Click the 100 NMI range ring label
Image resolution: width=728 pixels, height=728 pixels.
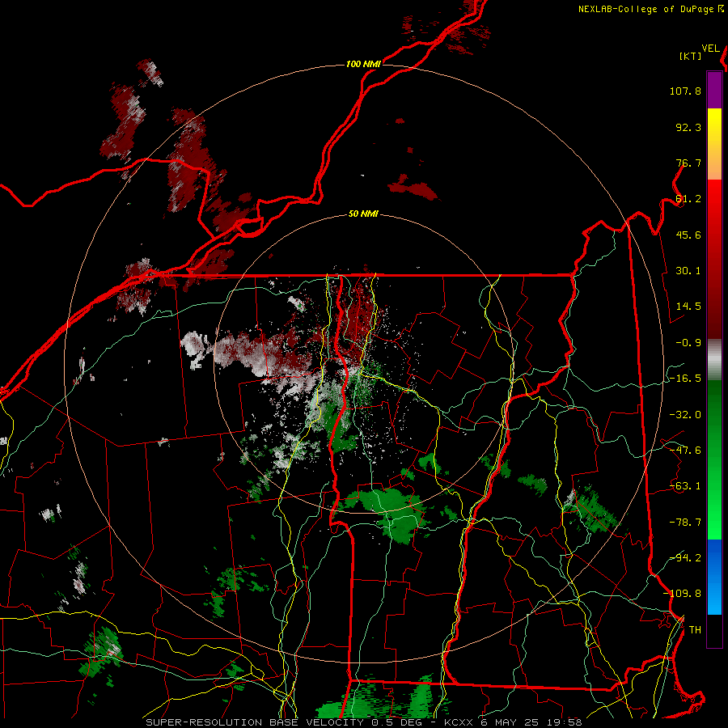click(363, 64)
